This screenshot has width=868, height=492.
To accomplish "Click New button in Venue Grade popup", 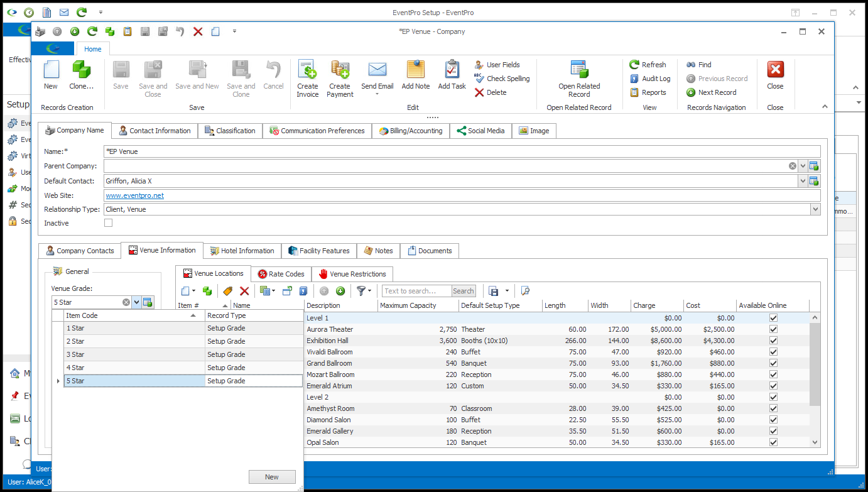I will (272, 477).
